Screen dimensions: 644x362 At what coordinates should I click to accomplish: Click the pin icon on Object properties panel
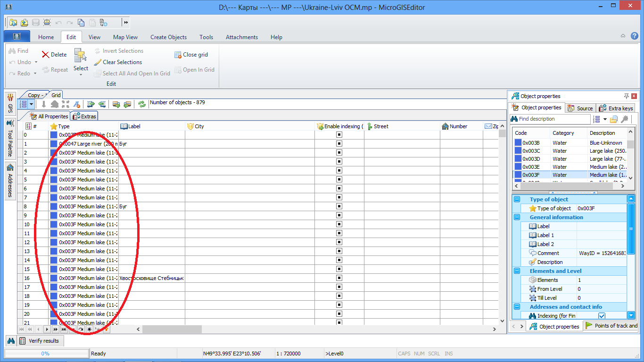click(x=626, y=96)
